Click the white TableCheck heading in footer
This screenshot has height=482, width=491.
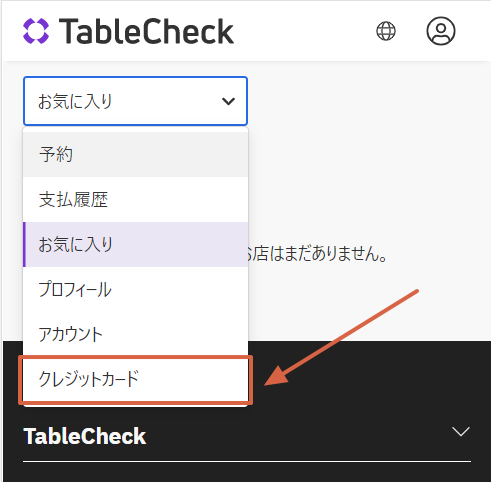coord(85,436)
